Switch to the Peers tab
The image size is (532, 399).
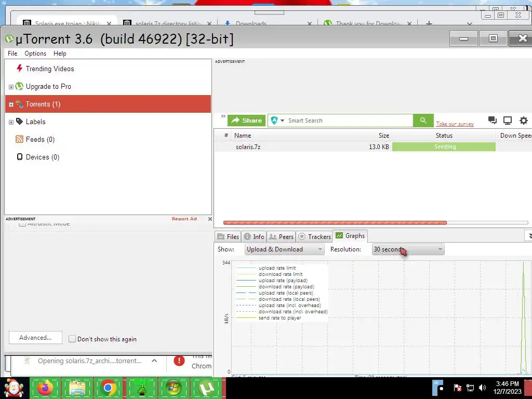point(281,236)
